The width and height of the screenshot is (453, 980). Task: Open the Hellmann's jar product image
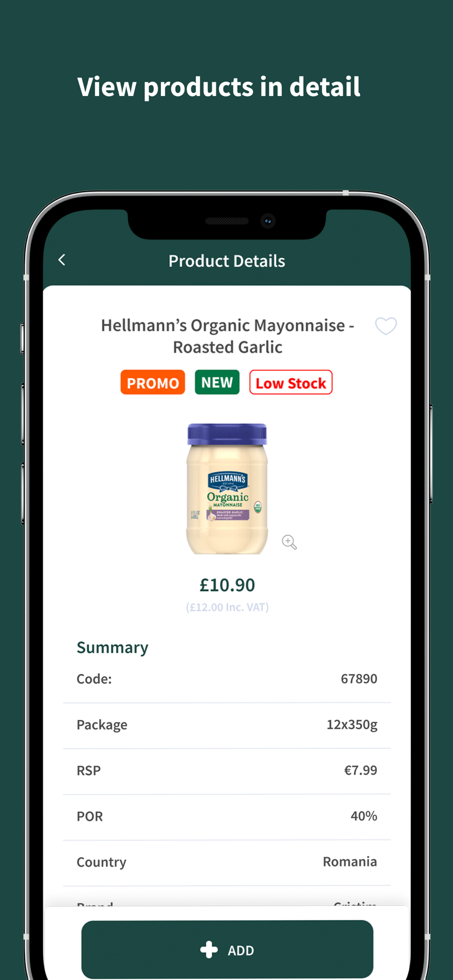coord(227,489)
